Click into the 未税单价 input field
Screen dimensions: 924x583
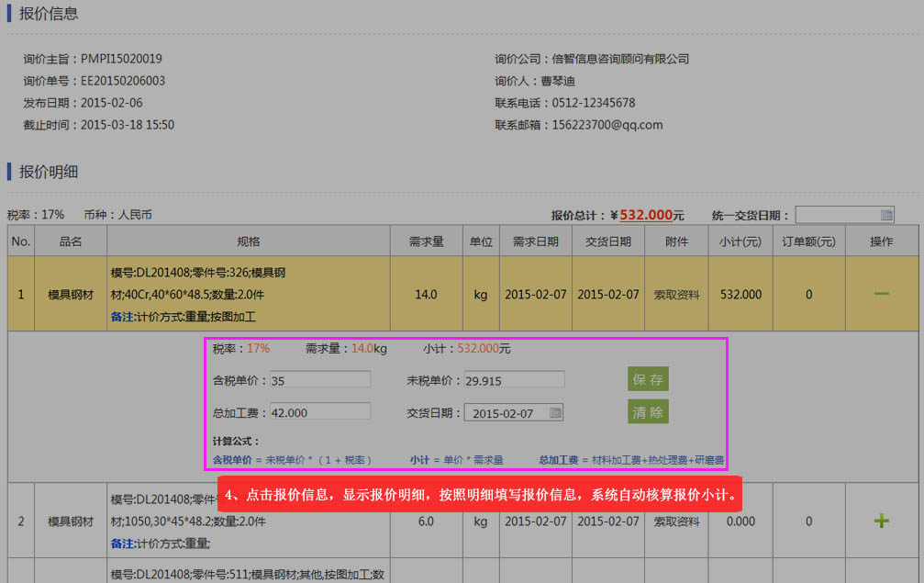point(513,380)
